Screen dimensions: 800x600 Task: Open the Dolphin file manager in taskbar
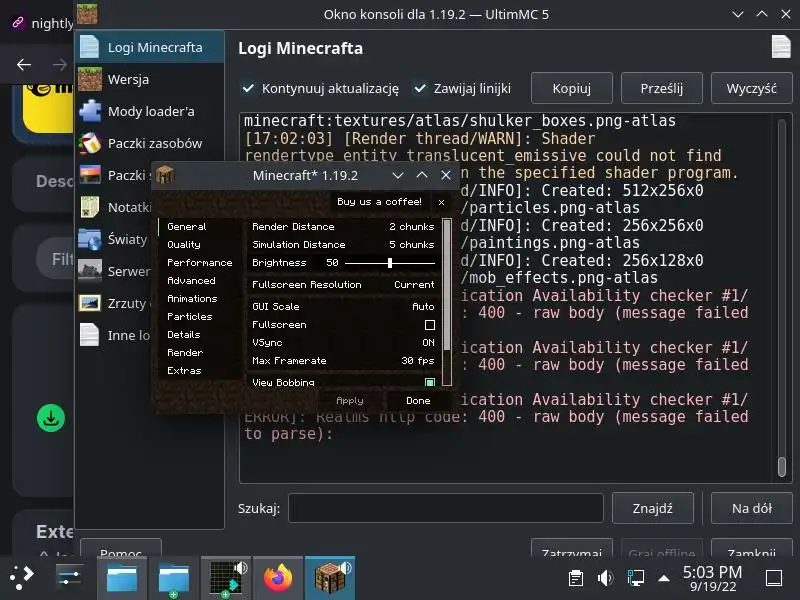click(122, 579)
